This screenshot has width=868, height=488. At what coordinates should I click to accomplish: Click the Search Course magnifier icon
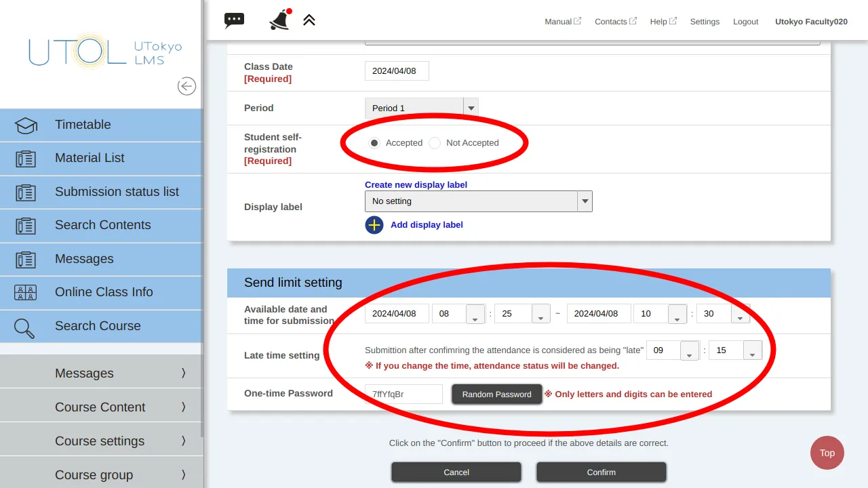click(x=25, y=327)
